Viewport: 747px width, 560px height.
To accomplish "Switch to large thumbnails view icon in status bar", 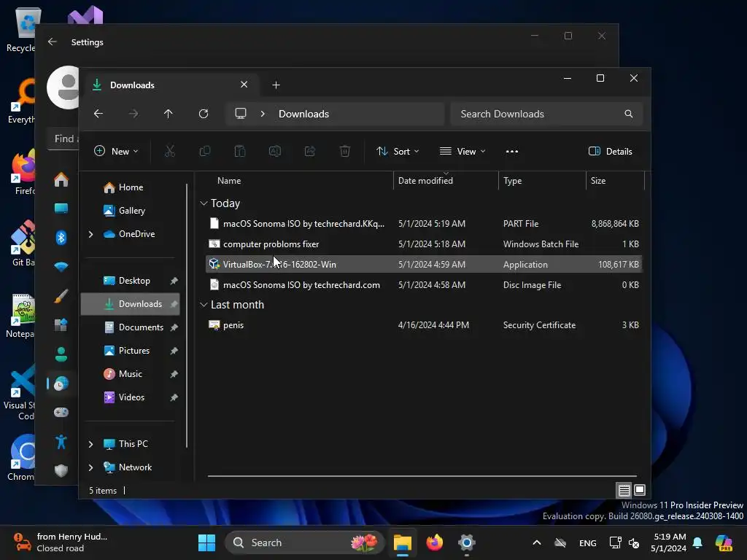I will tap(640, 490).
